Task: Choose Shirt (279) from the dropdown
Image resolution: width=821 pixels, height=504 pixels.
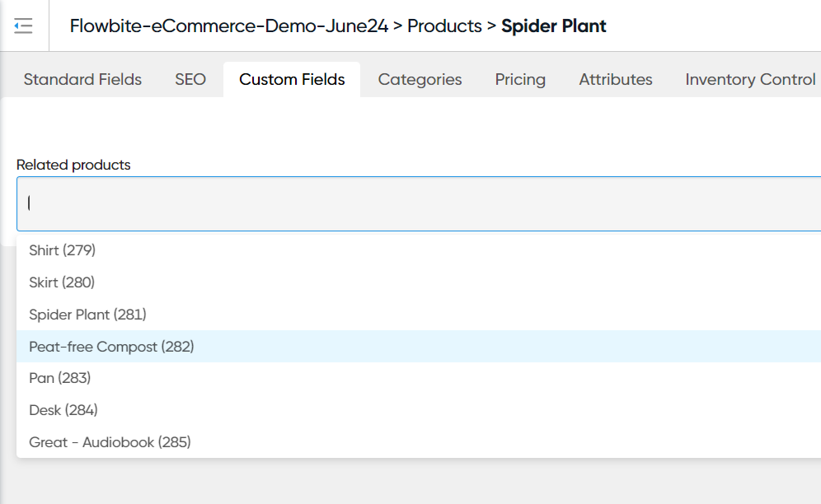Action: coord(63,250)
